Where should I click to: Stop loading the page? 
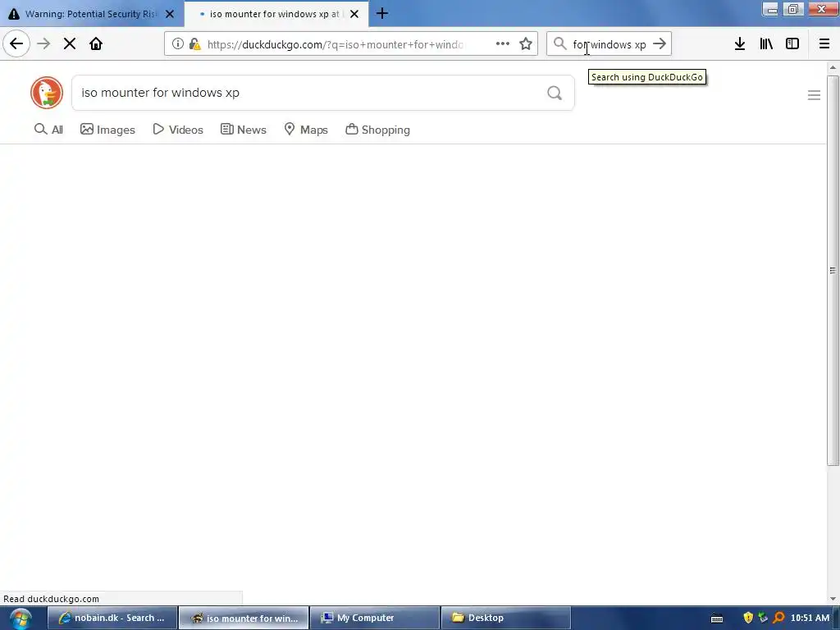(70, 43)
